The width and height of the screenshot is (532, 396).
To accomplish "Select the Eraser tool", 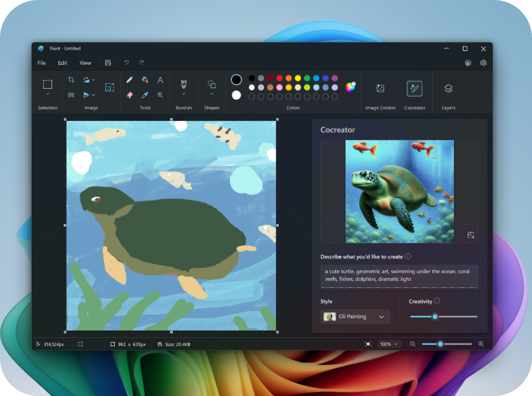I will tap(129, 95).
